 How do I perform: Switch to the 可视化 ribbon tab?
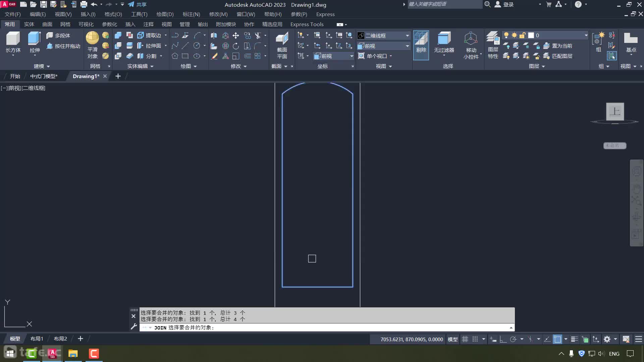[86, 24]
